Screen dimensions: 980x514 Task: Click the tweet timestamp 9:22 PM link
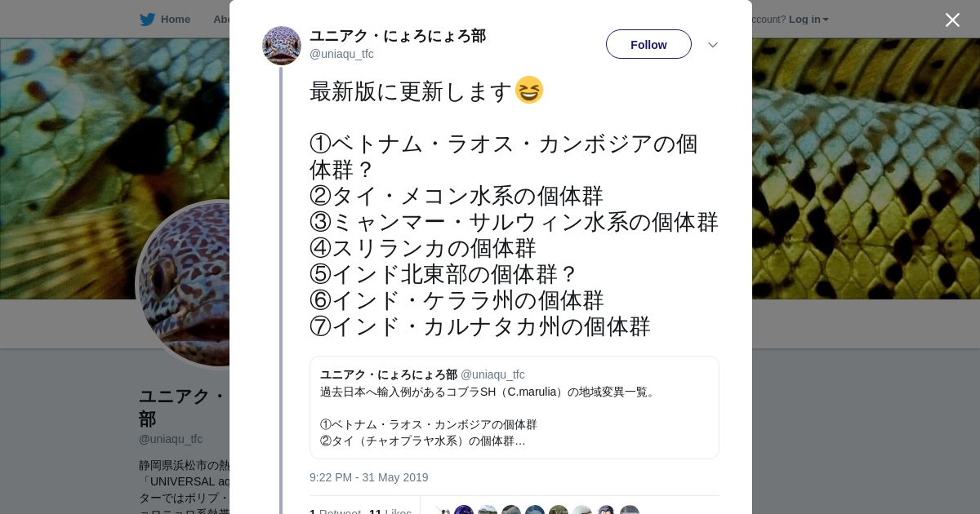tap(368, 477)
